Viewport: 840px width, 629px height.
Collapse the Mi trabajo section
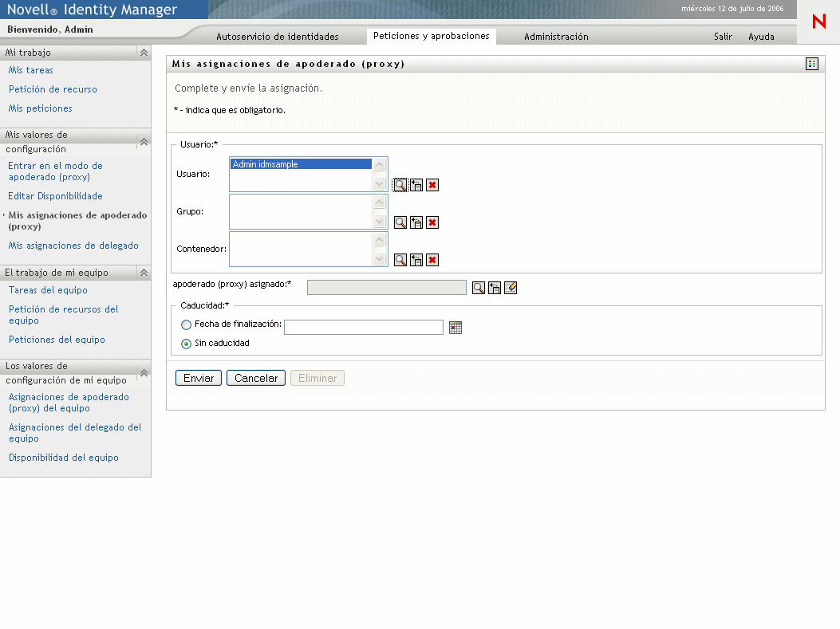click(x=144, y=53)
